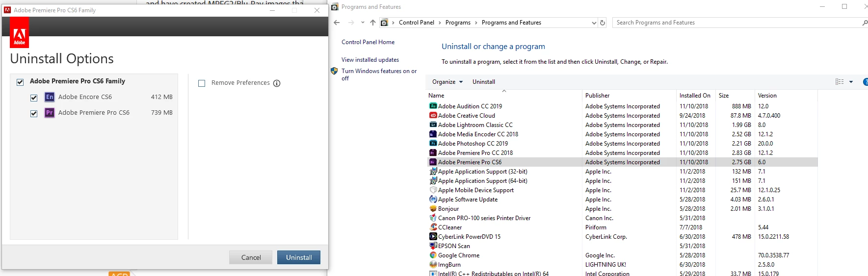Click the Apple Software Update icon

pos(433,199)
